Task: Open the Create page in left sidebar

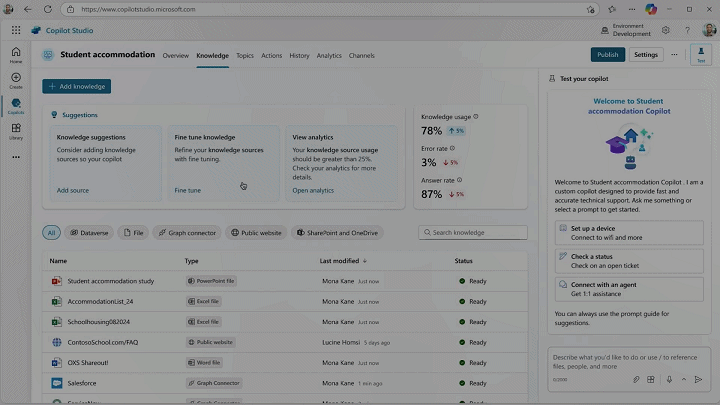Action: [15, 79]
